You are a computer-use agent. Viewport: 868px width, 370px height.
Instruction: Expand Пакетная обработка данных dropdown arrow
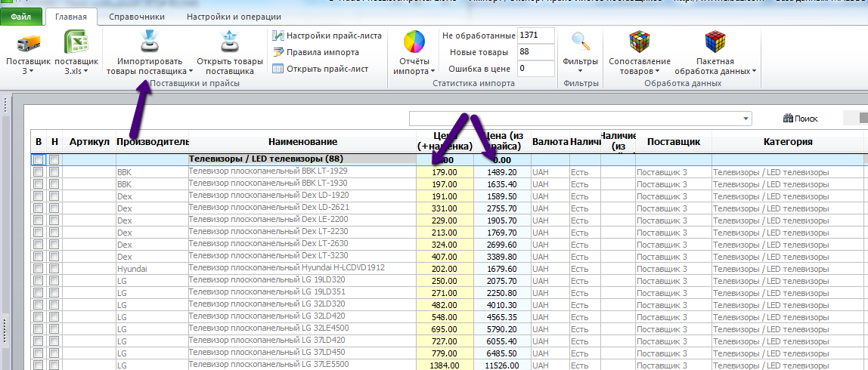(x=754, y=71)
